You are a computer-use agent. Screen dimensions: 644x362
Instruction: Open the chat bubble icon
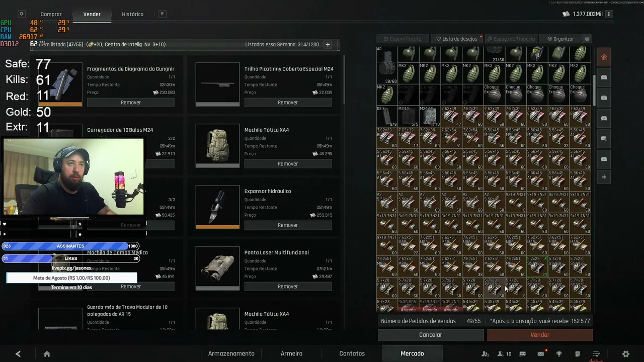point(522,354)
